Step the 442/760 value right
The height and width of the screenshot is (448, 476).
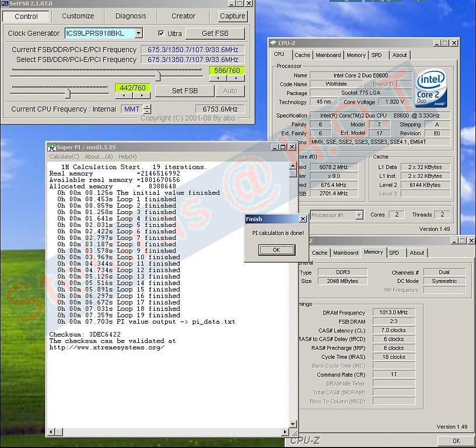142,95
